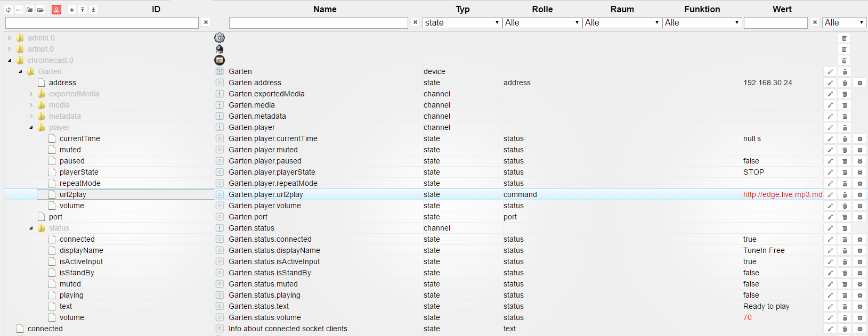
Task: Expand the admin.0 tree node
Action: click(10, 38)
